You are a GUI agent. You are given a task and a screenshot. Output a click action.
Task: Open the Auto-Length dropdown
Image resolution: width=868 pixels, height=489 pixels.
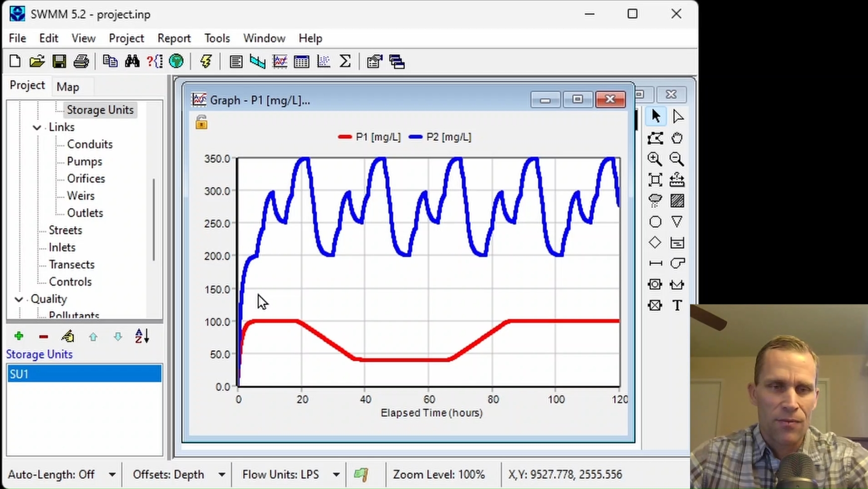(112, 475)
